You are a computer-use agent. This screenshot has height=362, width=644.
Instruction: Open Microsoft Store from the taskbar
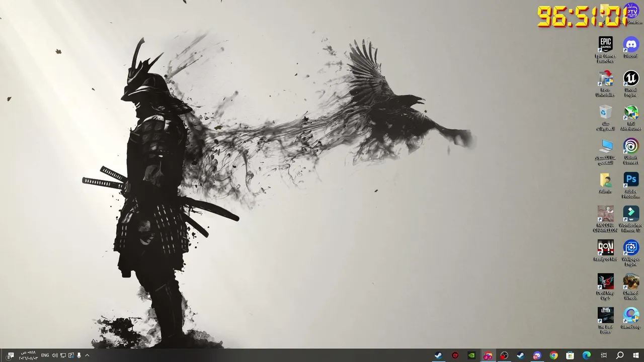[570, 355]
